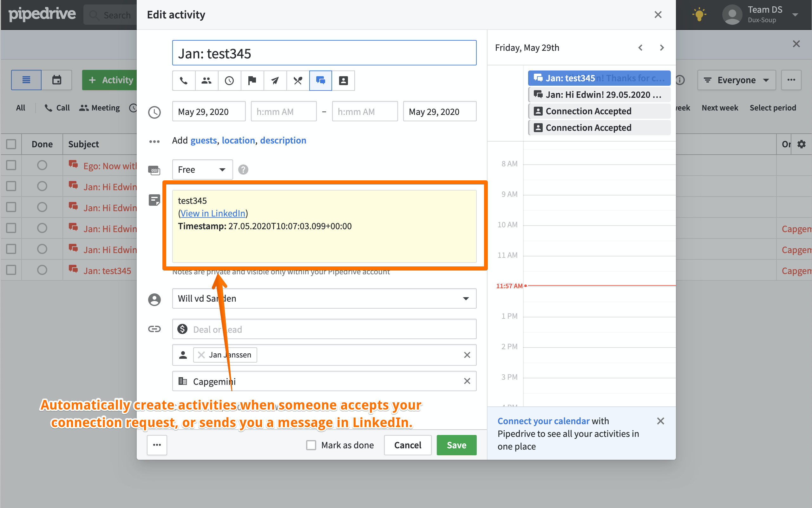This screenshot has height=508, width=812.
Task: Select the Deadline flag activity type icon
Action: point(252,81)
